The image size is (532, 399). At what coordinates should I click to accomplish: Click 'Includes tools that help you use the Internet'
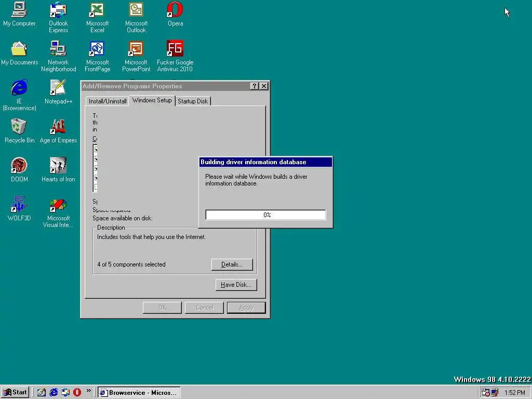point(151,237)
